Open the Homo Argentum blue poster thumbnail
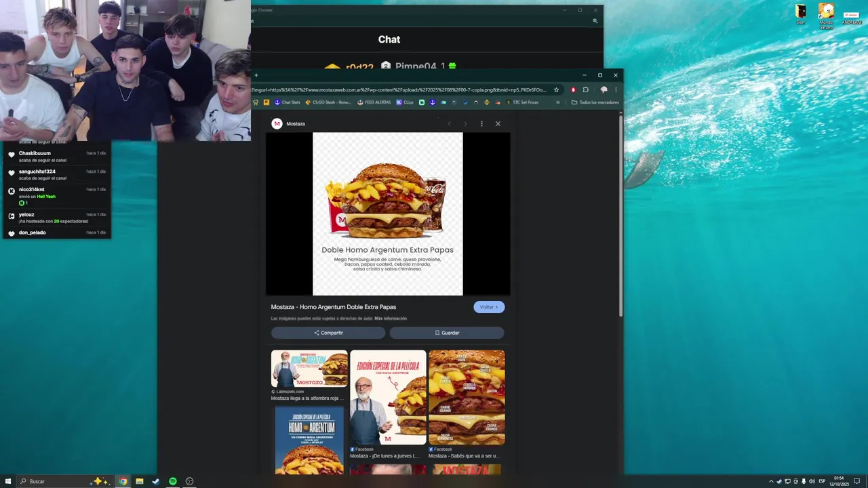The image size is (868, 488). pos(309,441)
